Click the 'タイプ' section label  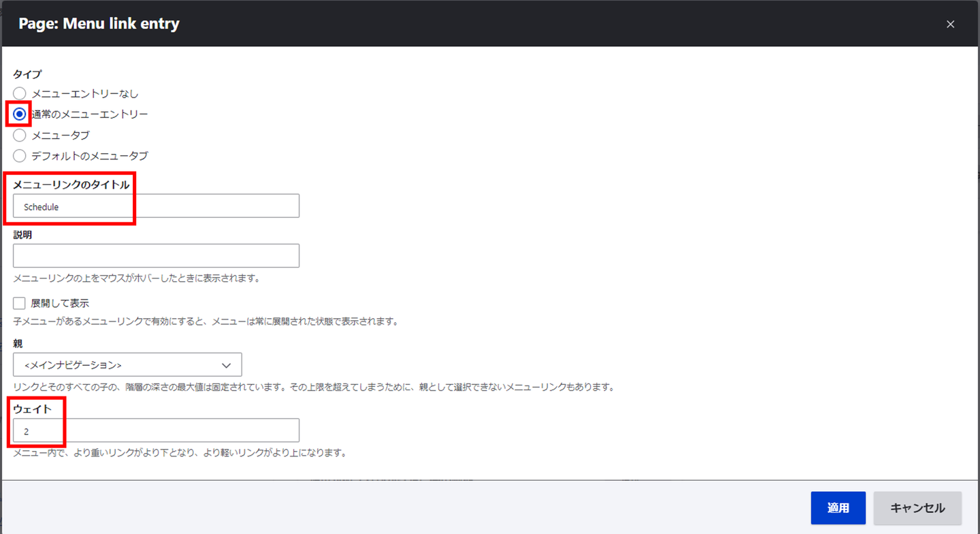[x=27, y=74]
